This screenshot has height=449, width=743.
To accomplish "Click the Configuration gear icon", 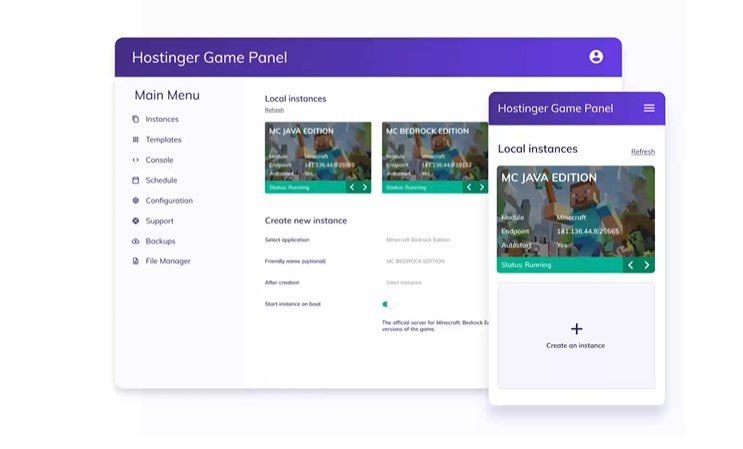I will coord(136,200).
